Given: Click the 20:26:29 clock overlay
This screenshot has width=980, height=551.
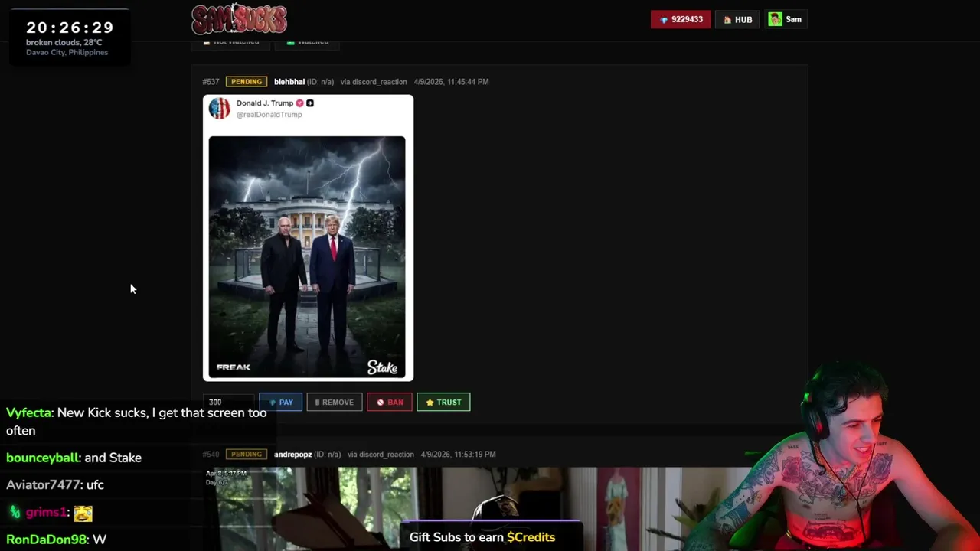Looking at the screenshot, I should 70,28.
